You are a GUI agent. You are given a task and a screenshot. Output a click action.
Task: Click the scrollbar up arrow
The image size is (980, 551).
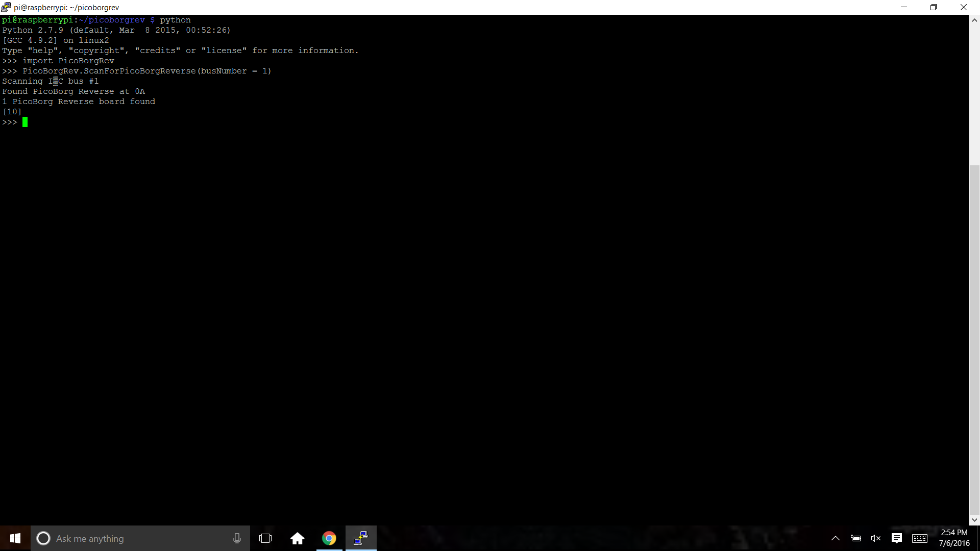(x=974, y=20)
